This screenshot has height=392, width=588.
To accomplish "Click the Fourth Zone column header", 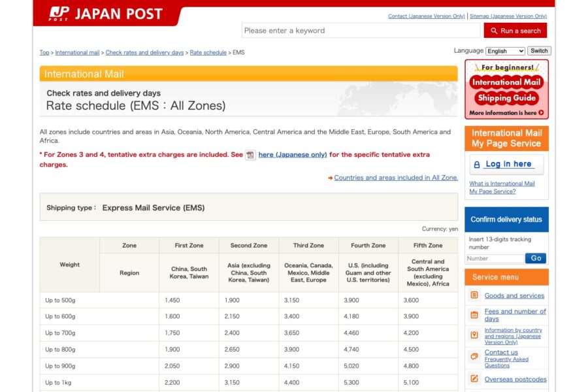I will [368, 246].
